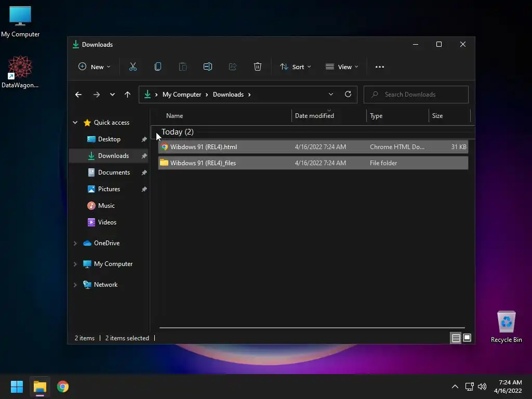Select Chrome icon of Wibdows 91 (REL4).html
This screenshot has height=399, width=532.
(165, 147)
